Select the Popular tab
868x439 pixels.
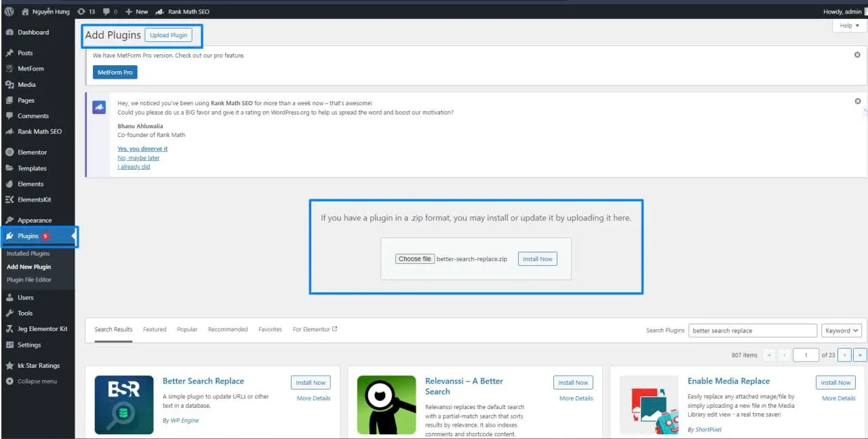(187, 330)
